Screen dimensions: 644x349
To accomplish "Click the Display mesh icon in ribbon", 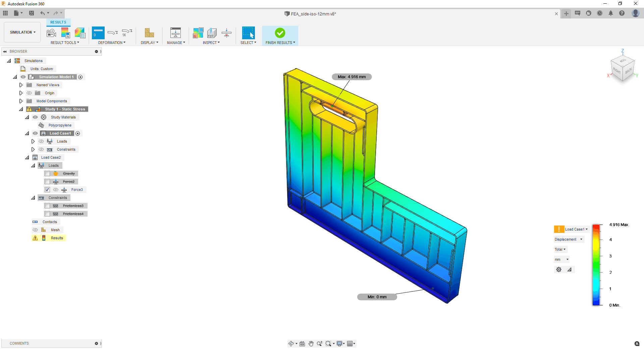I will click(x=149, y=33).
